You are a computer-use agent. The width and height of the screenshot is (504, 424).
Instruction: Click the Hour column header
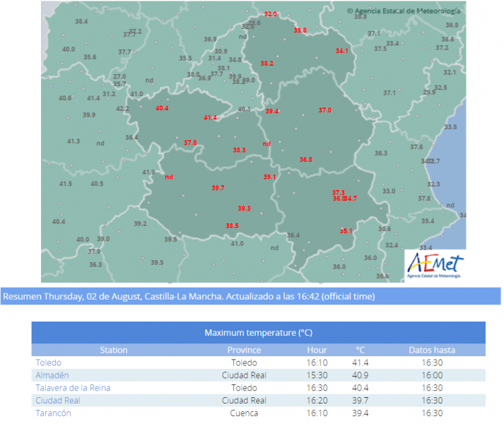tap(317, 350)
